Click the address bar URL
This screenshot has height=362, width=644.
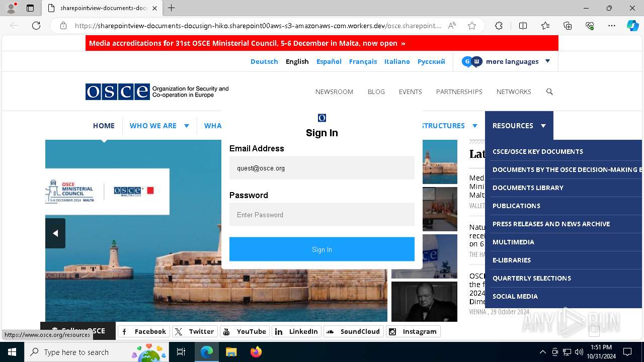click(x=258, y=26)
